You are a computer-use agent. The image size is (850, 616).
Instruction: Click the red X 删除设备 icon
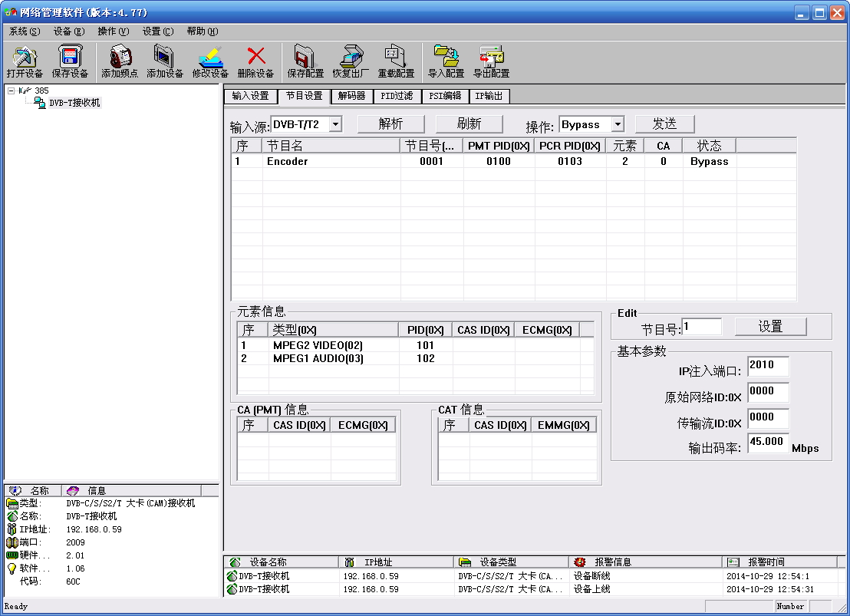pos(256,62)
